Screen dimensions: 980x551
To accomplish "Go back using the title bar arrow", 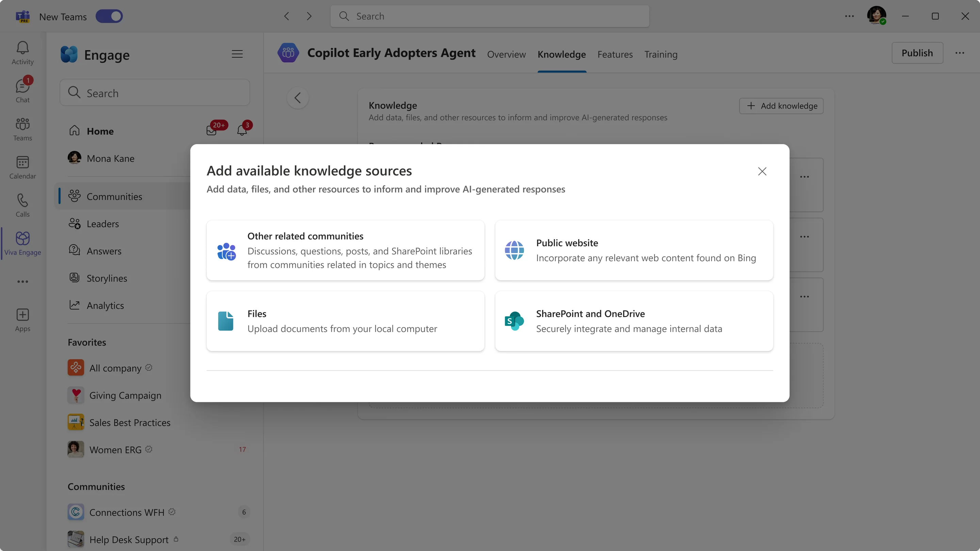I will click(x=287, y=16).
